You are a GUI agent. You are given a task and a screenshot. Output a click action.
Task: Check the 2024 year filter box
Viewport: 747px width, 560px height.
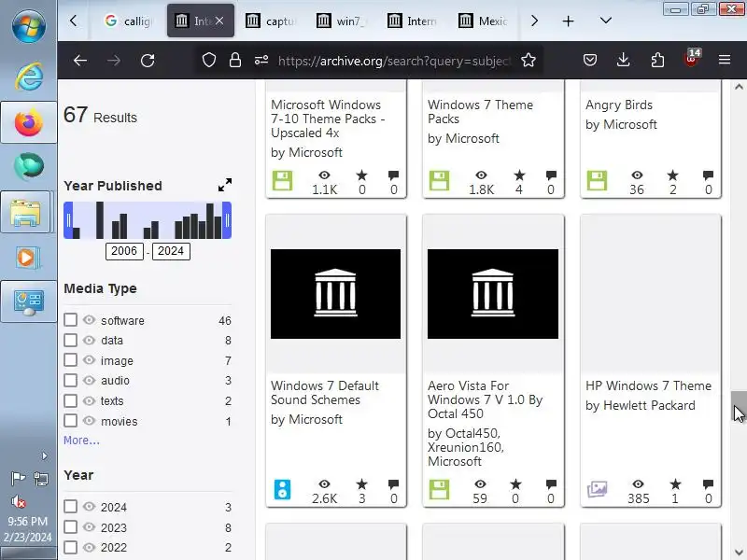click(x=71, y=506)
